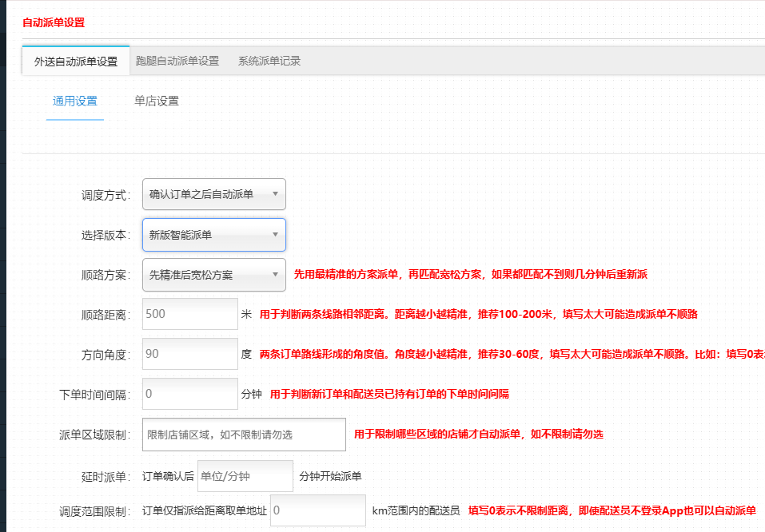The image size is (765, 532).
Task: Select the 通用设置 sub-tab
Action: click(75, 101)
